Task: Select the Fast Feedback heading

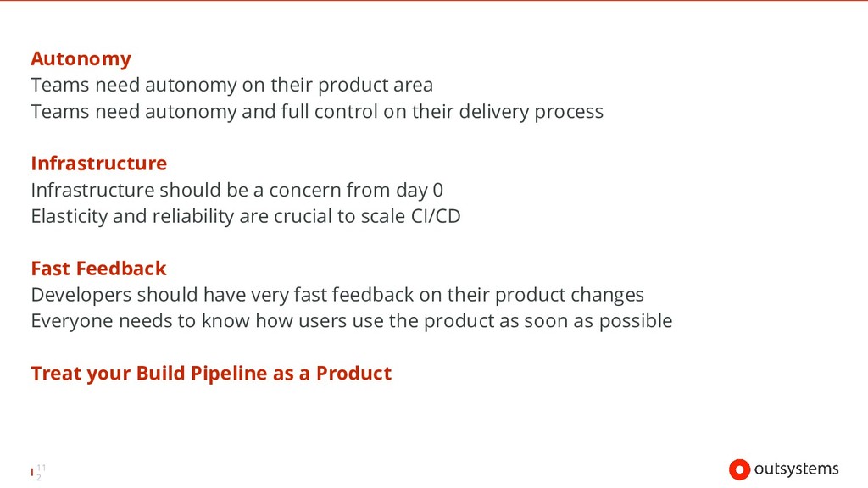Action: point(98,269)
